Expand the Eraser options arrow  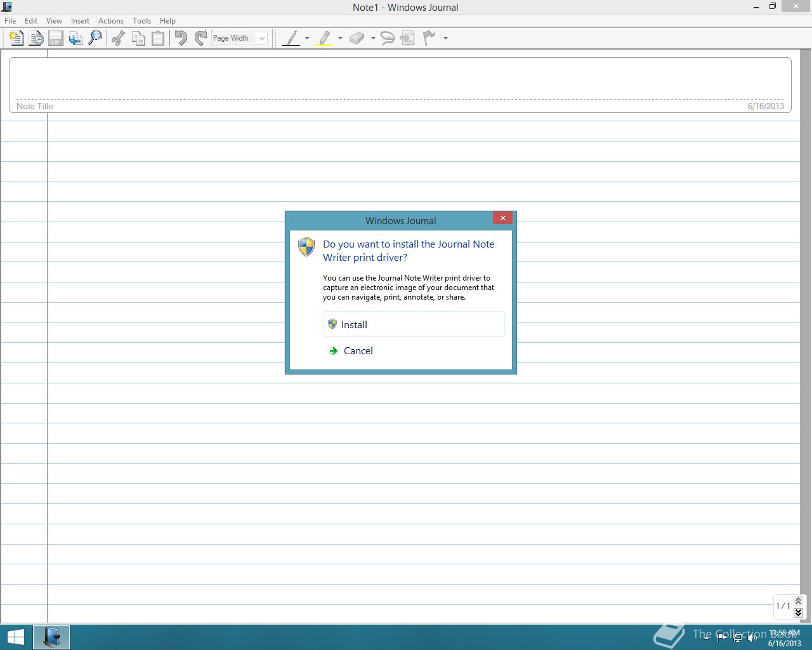[373, 38]
